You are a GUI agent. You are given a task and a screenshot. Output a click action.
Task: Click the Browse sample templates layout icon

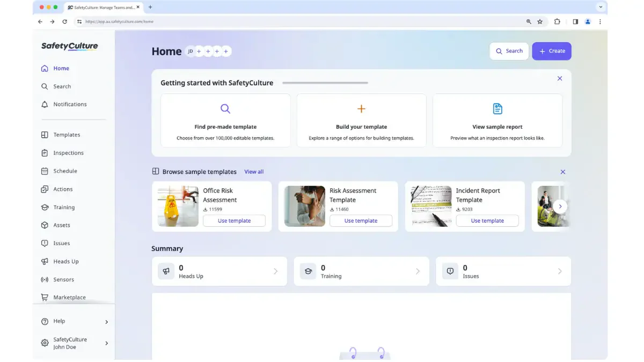tap(156, 172)
